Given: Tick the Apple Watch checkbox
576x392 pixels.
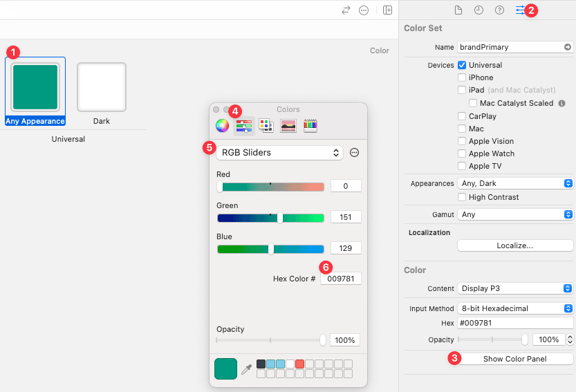Looking at the screenshot, I should pos(462,153).
